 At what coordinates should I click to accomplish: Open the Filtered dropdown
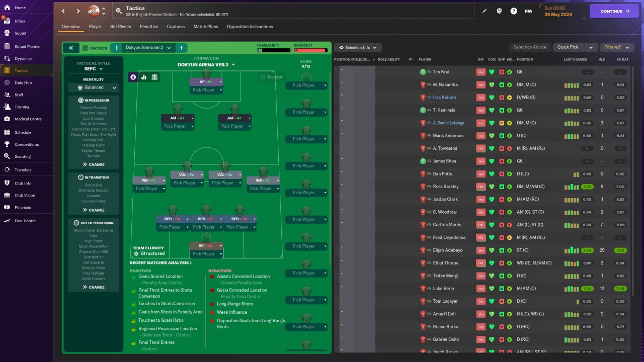[x=617, y=47]
